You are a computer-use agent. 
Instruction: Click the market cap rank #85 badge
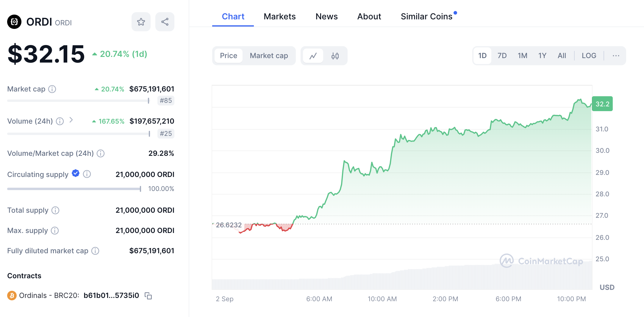166,101
